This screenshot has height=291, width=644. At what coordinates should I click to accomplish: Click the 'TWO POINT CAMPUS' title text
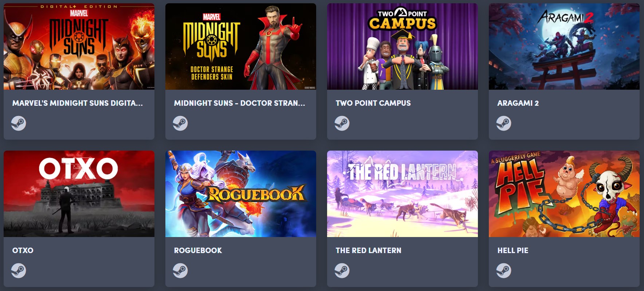tap(373, 103)
